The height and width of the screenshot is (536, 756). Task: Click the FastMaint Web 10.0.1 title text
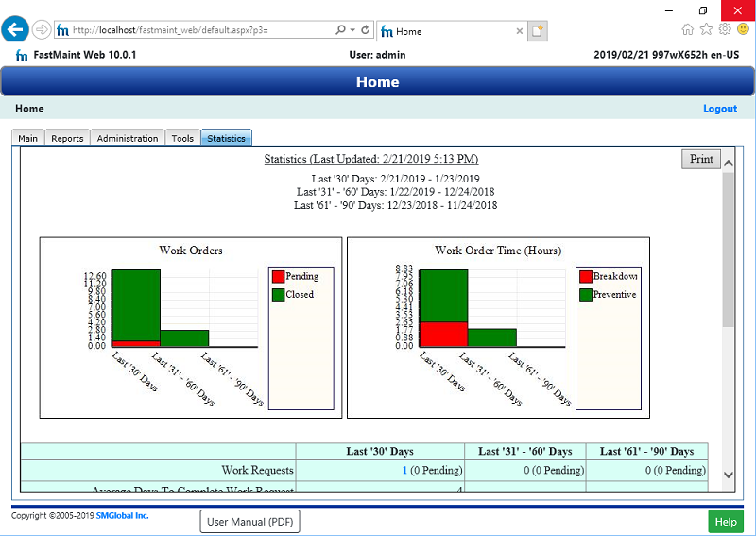(85, 55)
